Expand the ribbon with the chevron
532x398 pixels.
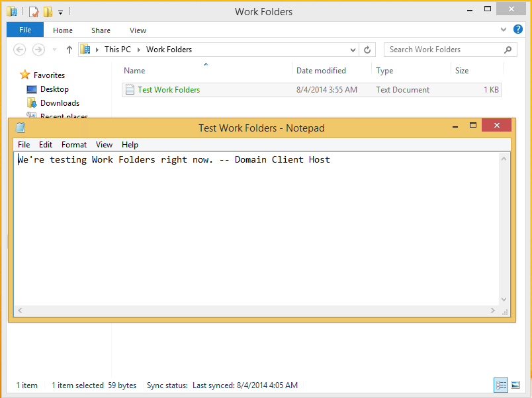[x=504, y=30]
